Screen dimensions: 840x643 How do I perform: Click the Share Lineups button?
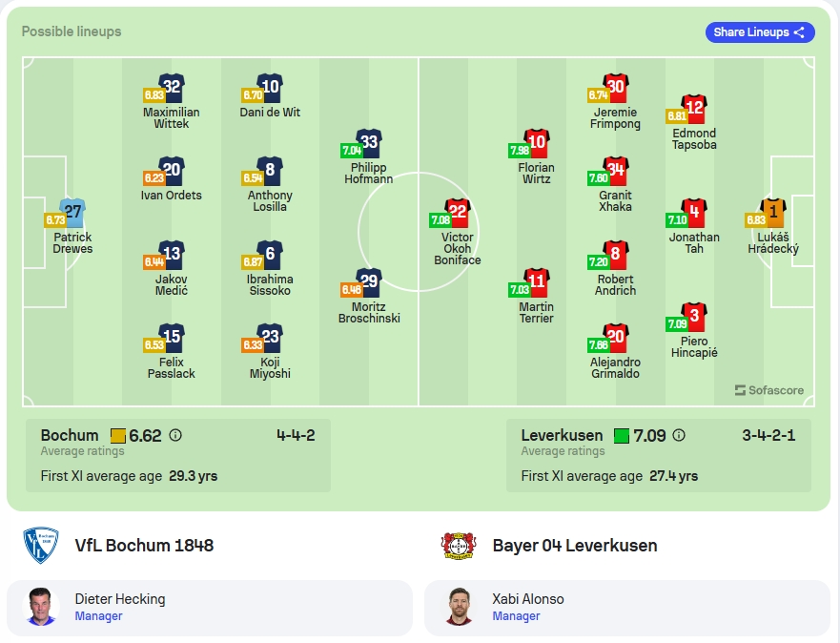click(x=760, y=32)
